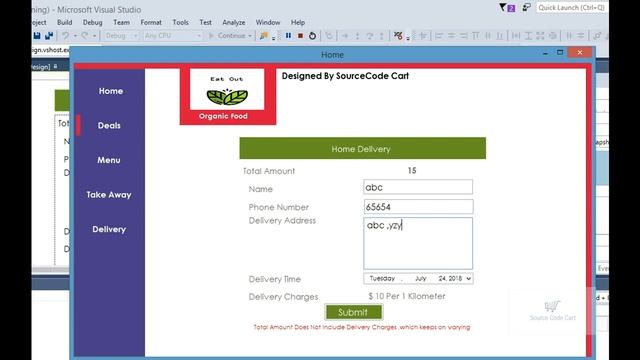Click the Phone Number field with 65654
Screen dimensions: 640x360
pos(418,207)
